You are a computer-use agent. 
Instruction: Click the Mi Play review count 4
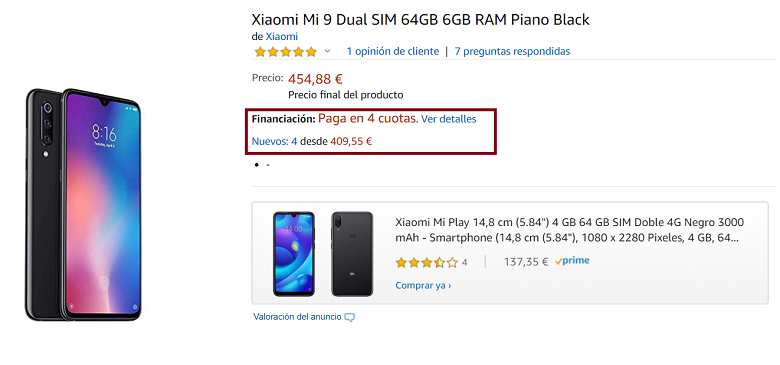pos(465,263)
